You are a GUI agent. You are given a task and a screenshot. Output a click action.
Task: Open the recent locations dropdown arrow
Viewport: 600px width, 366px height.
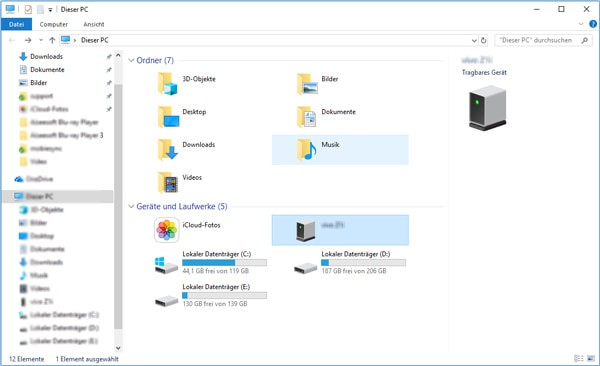click(x=41, y=40)
